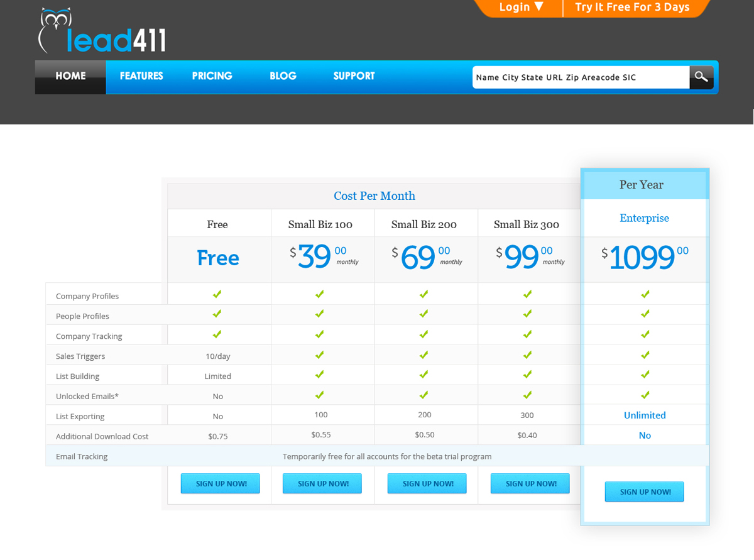This screenshot has width=754, height=560.
Task: Click the 300 List Exporting value
Action: coord(527,415)
